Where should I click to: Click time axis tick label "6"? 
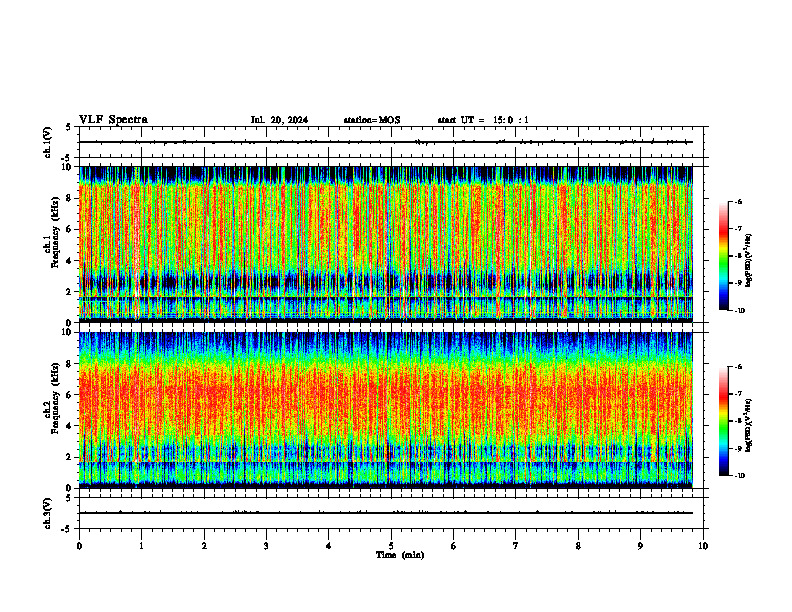[x=454, y=546]
